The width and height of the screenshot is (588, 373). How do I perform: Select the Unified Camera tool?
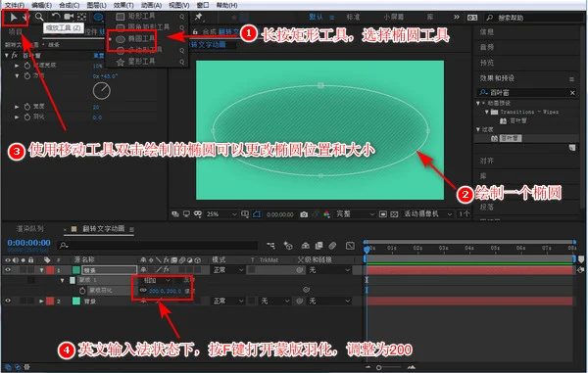(69, 17)
